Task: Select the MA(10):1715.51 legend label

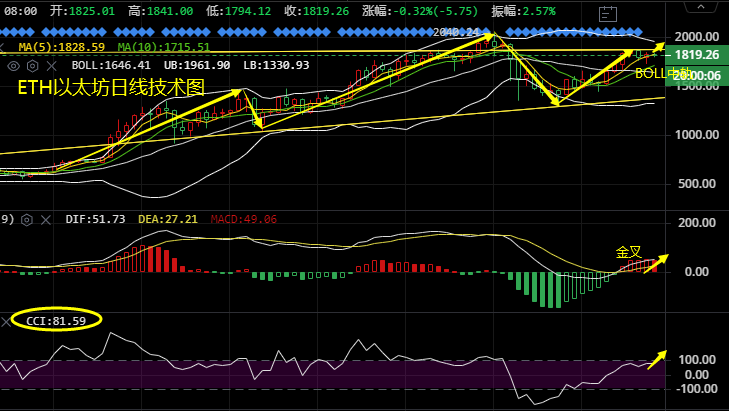Action: click(163, 47)
